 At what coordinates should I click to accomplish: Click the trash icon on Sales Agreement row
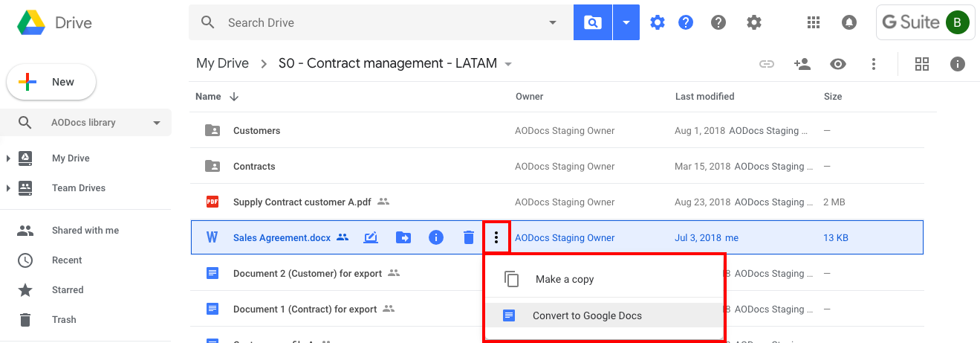468,237
